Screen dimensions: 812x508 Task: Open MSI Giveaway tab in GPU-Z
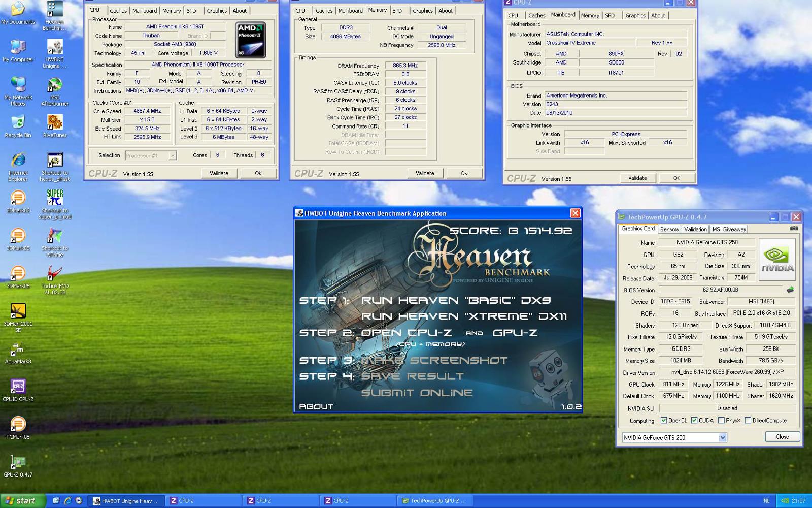pos(728,230)
